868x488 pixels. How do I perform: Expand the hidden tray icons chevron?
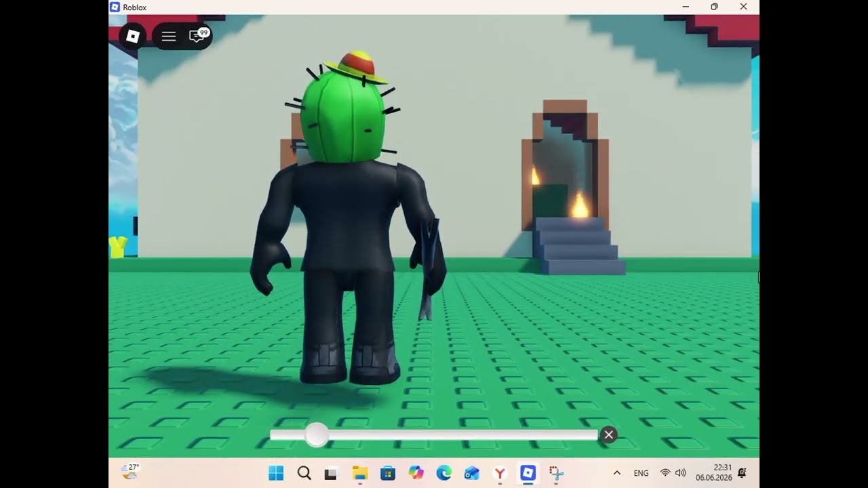(616, 473)
